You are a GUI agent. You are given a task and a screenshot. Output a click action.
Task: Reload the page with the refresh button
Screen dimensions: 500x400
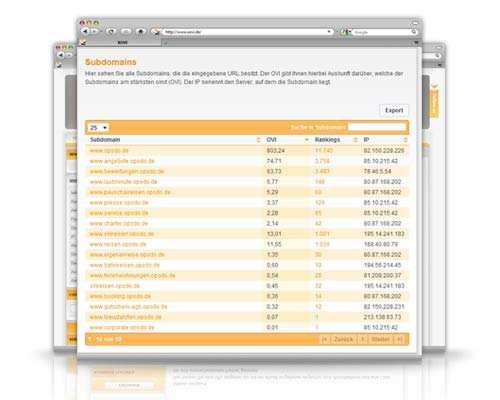[111, 31]
